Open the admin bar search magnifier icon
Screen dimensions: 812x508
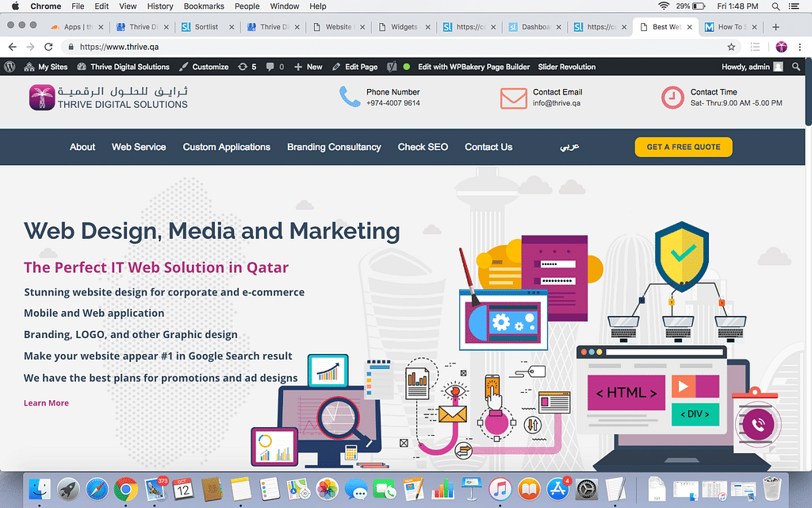click(796, 67)
